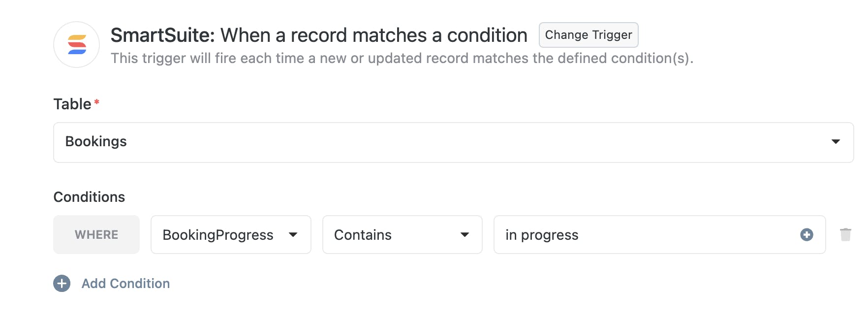Click the SmartSuite logo icon
The width and height of the screenshot is (868, 321).
tap(77, 45)
